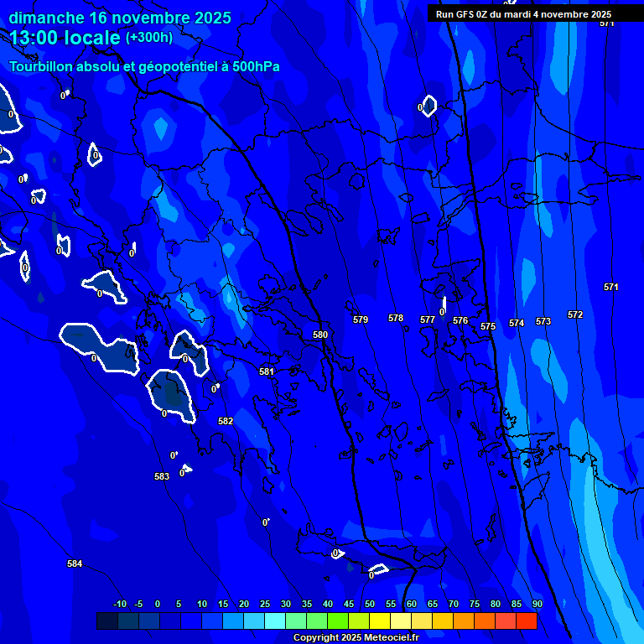Click the 572 geopotential contour label

click(574, 314)
